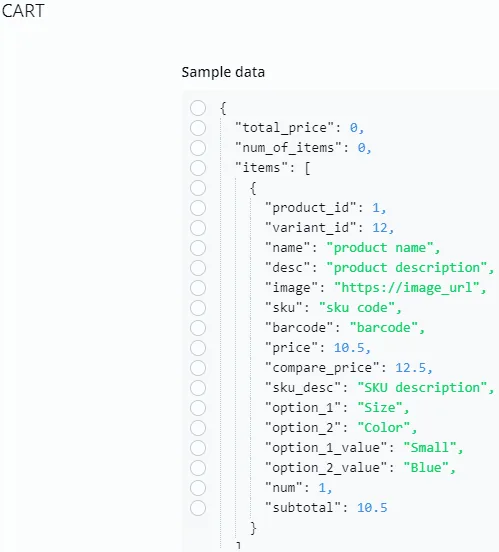
Task: Pick the radio button beside "sku_desc"
Action: click(x=198, y=388)
